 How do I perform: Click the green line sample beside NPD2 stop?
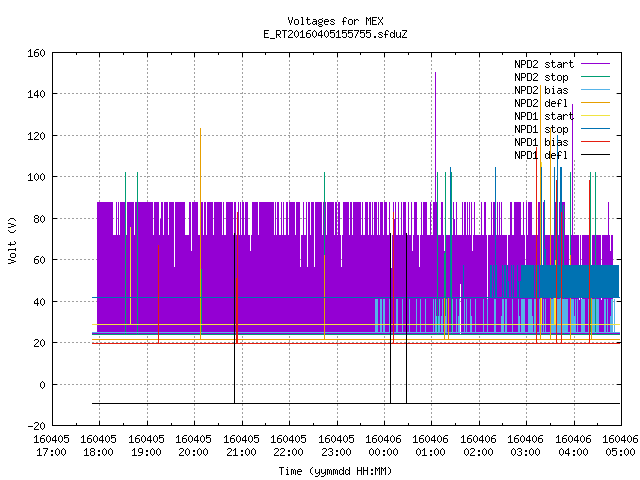(595, 76)
